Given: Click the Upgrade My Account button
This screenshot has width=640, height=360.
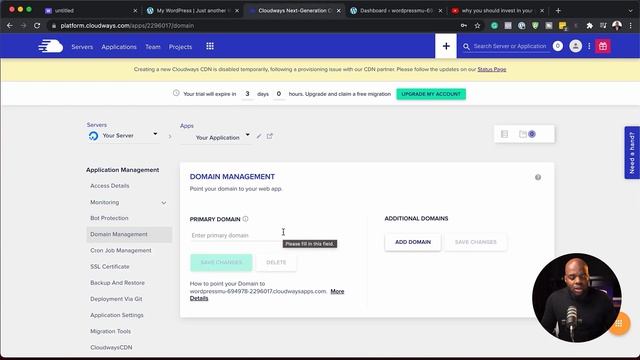Looking at the screenshot, I should (431, 94).
